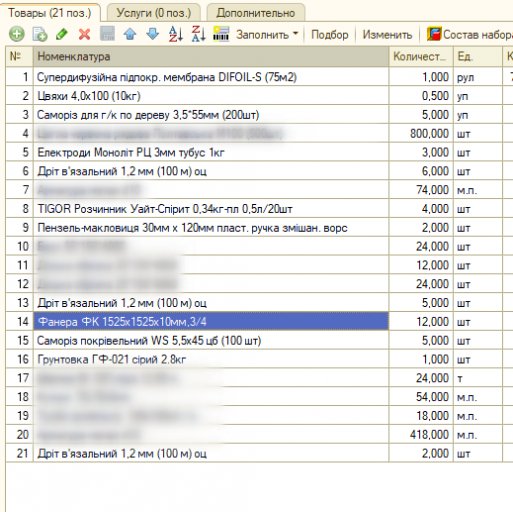Click the Изменить button

387,34
